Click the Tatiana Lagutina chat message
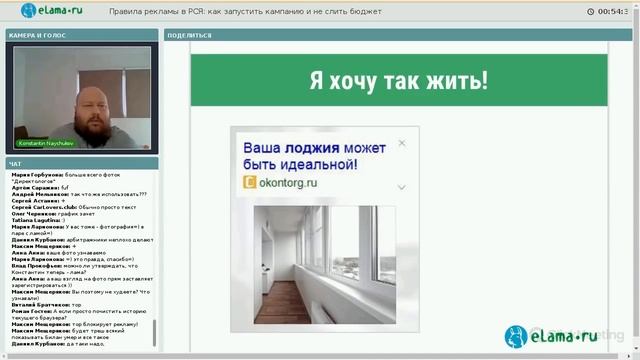The width and height of the screenshot is (640, 360). pos(38,220)
